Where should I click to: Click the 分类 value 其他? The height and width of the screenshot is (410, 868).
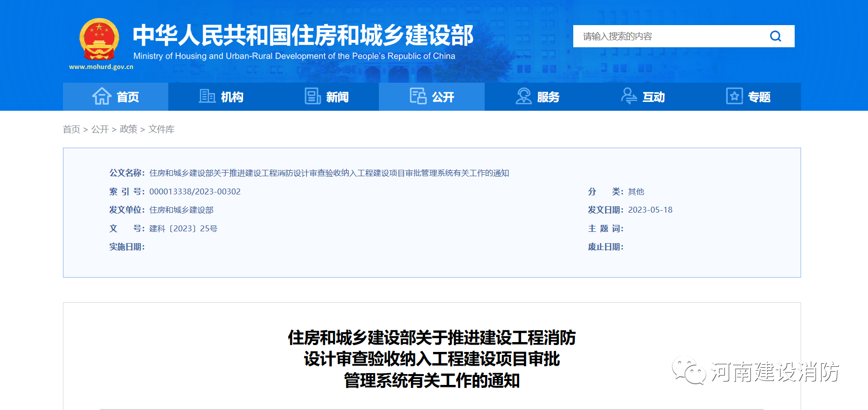(636, 191)
